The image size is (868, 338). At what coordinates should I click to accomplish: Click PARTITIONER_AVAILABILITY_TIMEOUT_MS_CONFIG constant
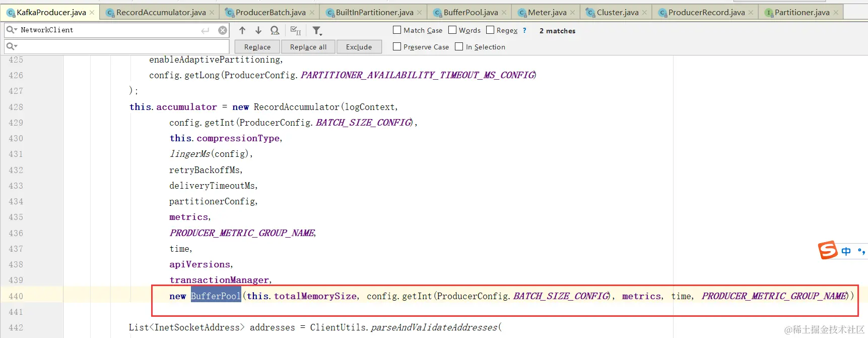[418, 75]
